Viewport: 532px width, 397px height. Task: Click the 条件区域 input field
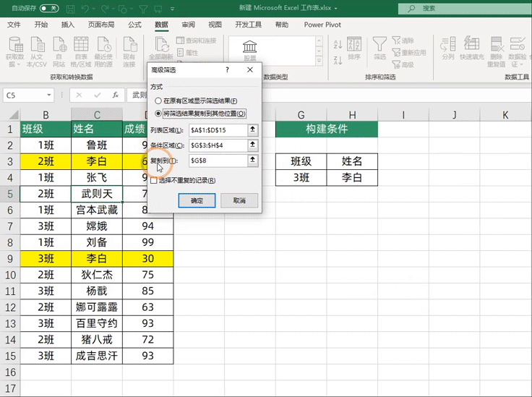coord(218,145)
